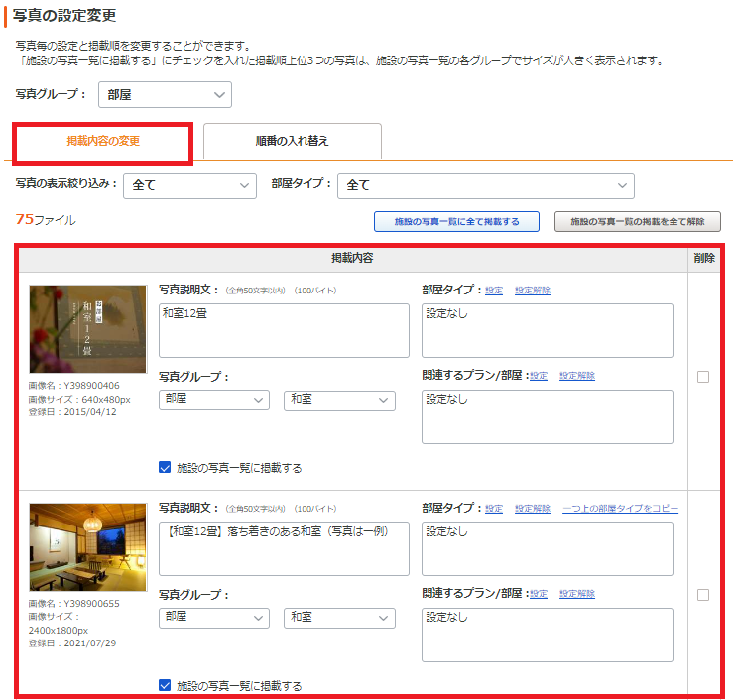Click the 写真説明文 field containing 和室12畳
Image resolution: width=735 pixels, height=700 pixels.
pos(284,330)
